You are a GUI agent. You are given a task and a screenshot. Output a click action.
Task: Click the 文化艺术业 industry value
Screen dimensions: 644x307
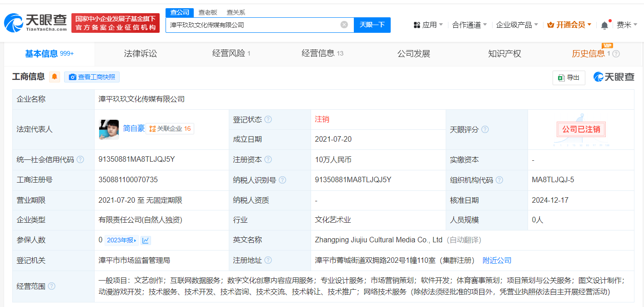(x=333, y=220)
